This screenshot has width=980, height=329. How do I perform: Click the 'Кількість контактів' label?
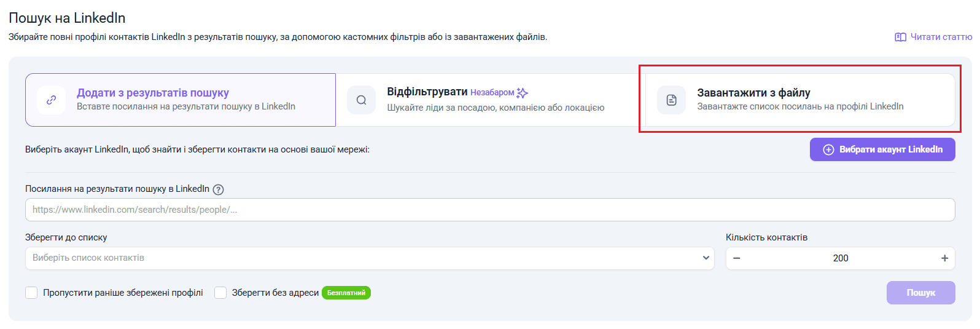(766, 237)
